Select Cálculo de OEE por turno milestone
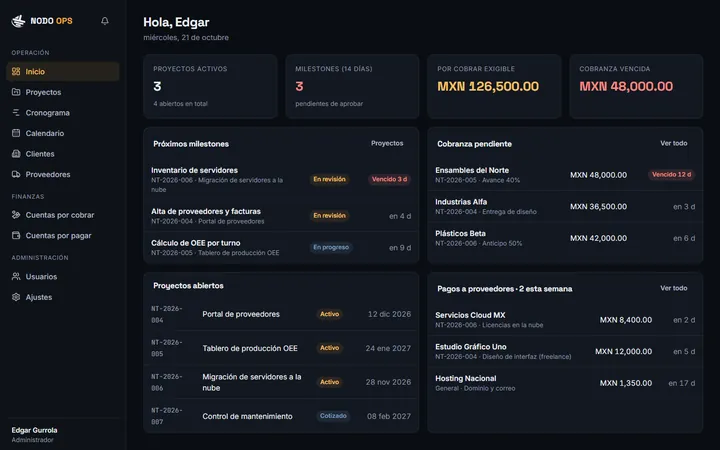Screen dimensions: 720x450 [281, 247]
